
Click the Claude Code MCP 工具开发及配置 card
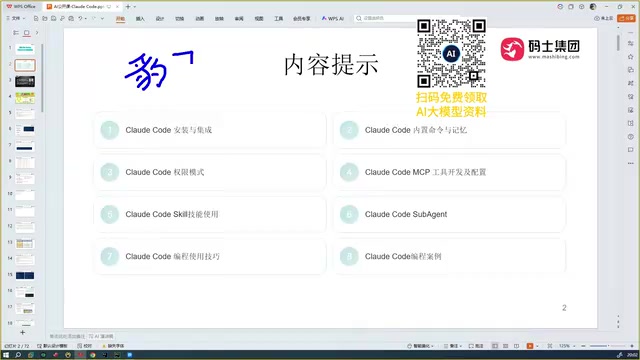point(449,172)
